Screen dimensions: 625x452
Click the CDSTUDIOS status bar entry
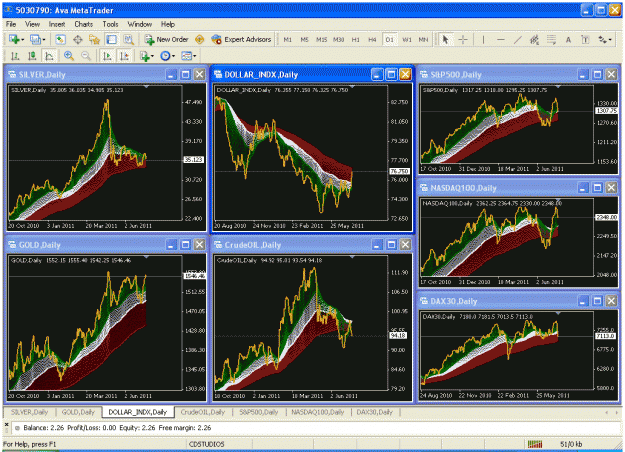click(206, 444)
